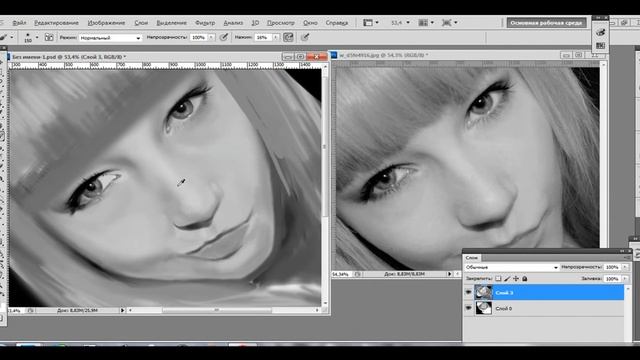Image resolution: width=640 pixels, height=360 pixels.
Task: Click the Слой 0 layer thumbnail
Action: tap(483, 308)
